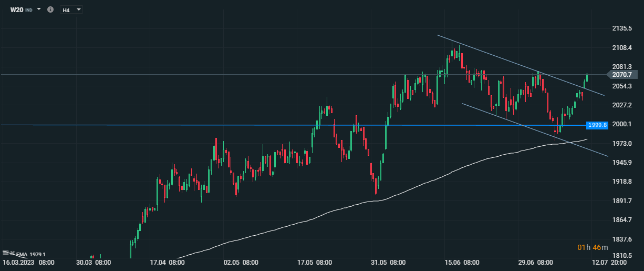
Task: Open the W20 instrument selector dropdown arrow
Action: pos(39,9)
